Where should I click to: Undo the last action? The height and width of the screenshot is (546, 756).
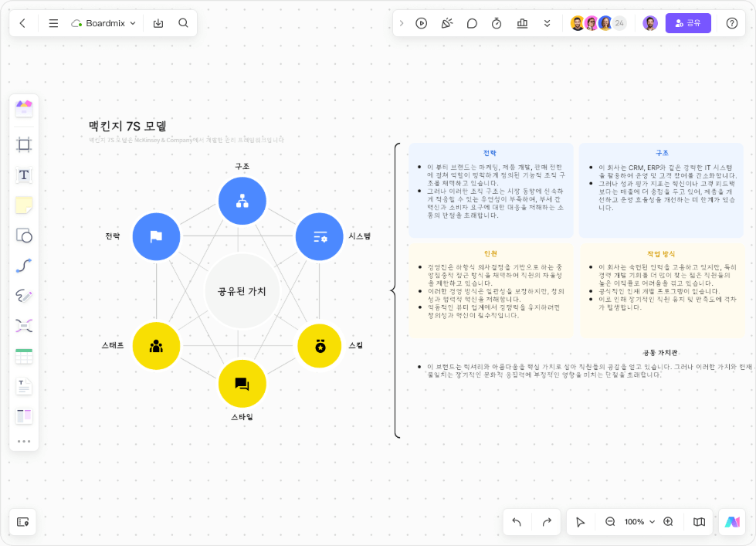point(517,522)
